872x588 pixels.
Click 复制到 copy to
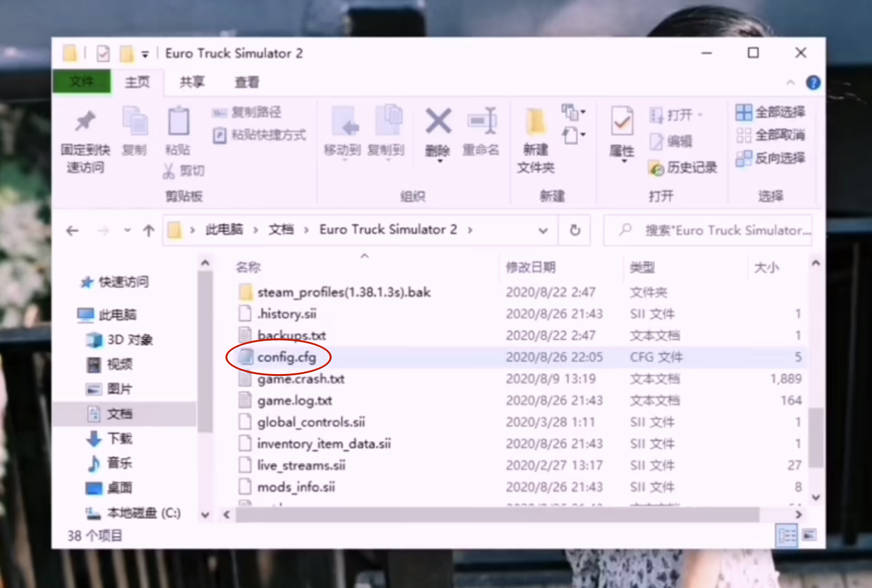coord(386,132)
